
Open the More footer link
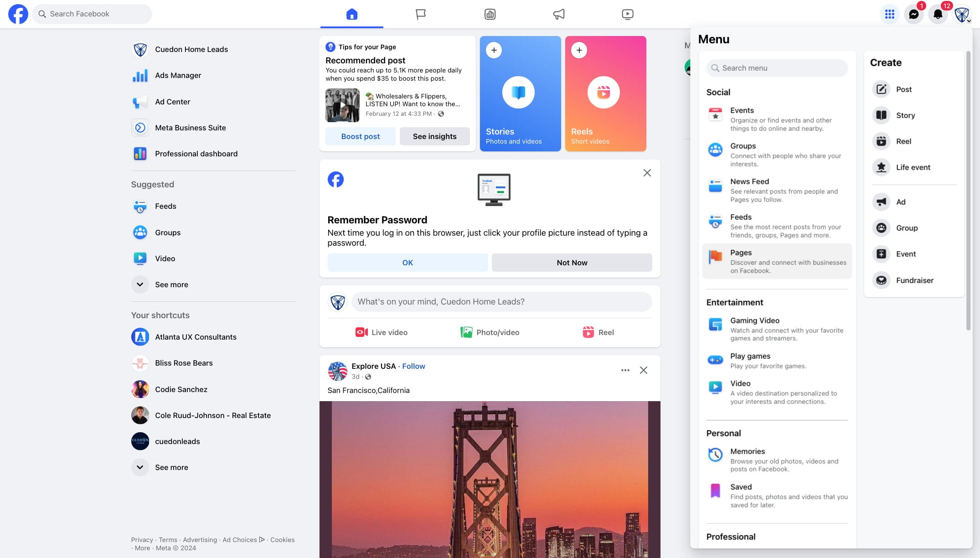142,548
